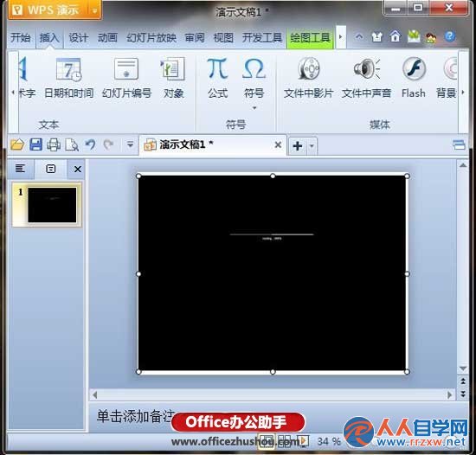Add a new document with plus button
The height and width of the screenshot is (455, 476).
tap(298, 146)
